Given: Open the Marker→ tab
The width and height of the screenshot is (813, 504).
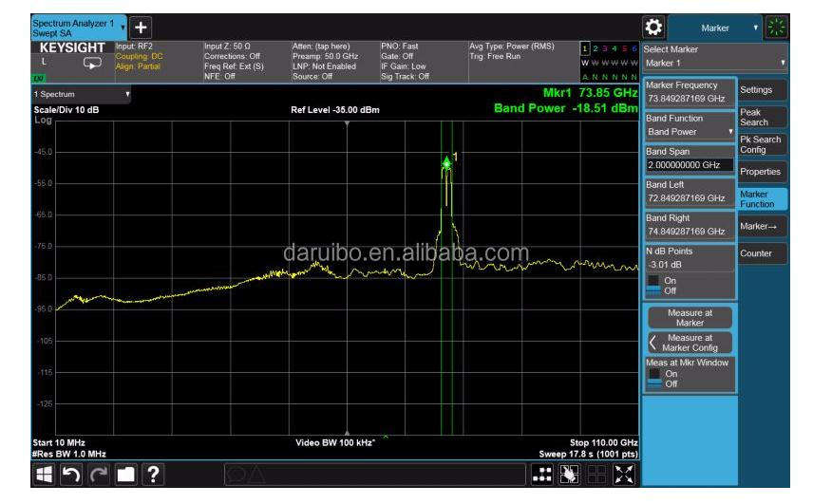Looking at the screenshot, I should [763, 226].
